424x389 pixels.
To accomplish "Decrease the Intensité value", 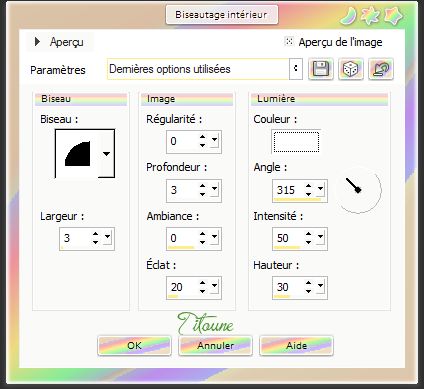I will pyautogui.click(x=308, y=242).
